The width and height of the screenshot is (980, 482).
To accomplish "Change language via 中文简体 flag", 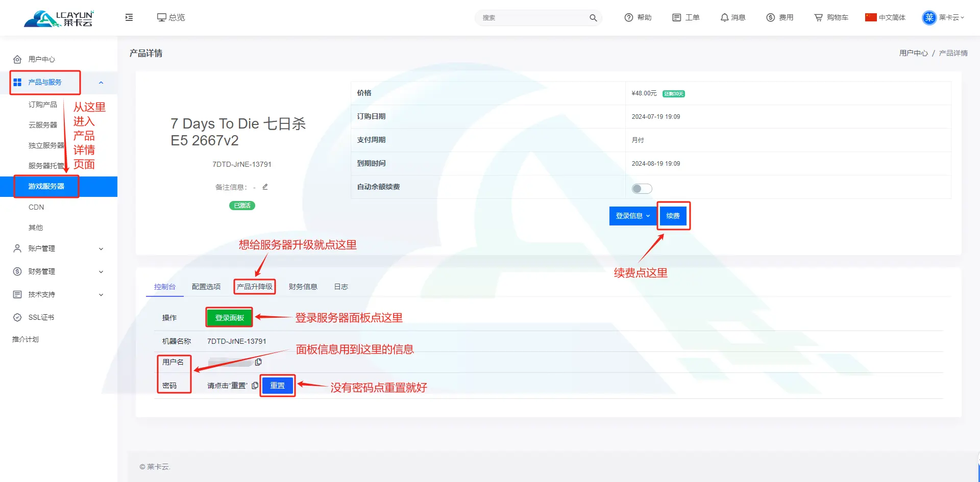I will (885, 17).
